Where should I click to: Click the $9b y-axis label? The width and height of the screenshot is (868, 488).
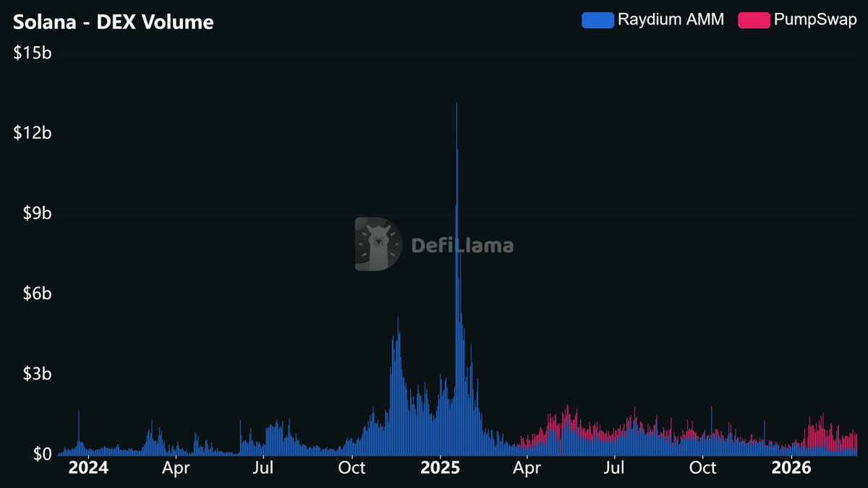tap(36, 214)
